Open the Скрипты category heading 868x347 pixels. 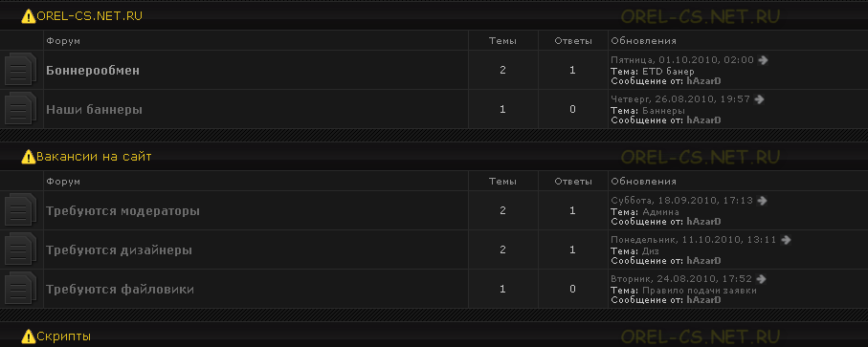click(64, 336)
